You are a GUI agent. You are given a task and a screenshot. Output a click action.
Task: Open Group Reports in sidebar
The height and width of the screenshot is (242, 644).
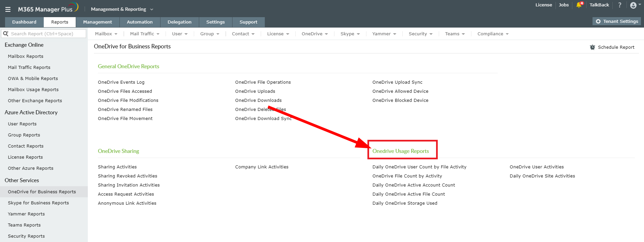(24, 135)
